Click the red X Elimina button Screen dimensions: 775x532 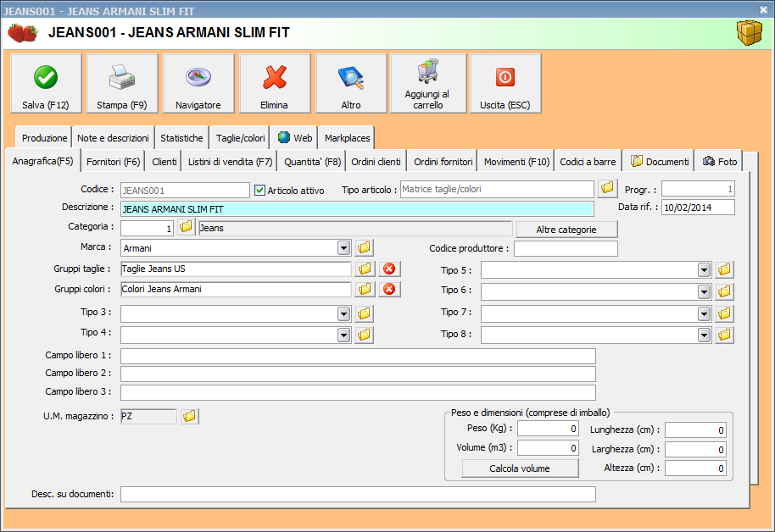[x=275, y=84]
